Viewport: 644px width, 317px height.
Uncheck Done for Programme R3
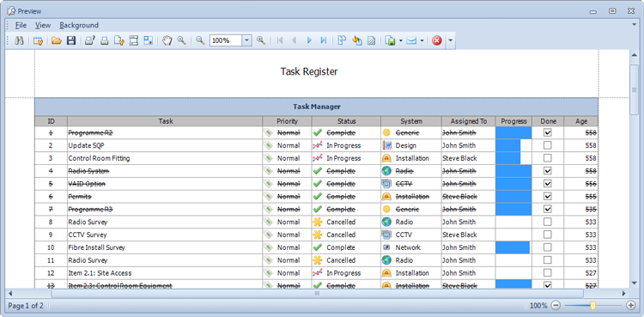click(548, 210)
